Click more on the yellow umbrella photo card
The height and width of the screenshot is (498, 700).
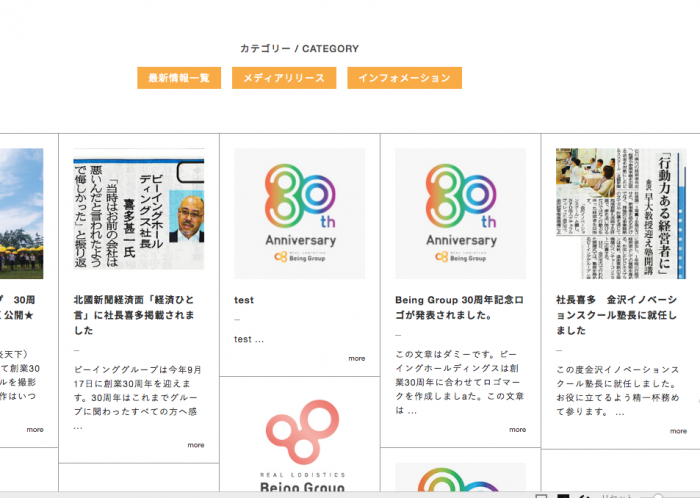click(35, 429)
